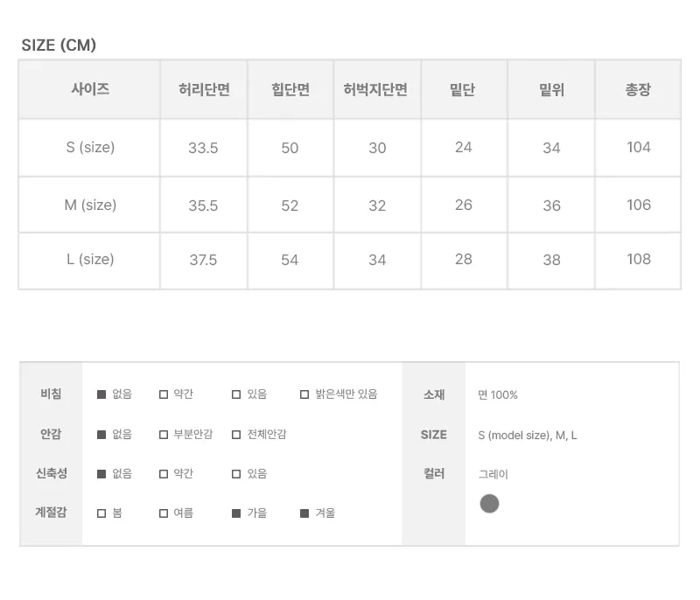Check the 약간 box in 비침 row
Image resolution: width=700 pixels, height=600 pixels.
164,394
